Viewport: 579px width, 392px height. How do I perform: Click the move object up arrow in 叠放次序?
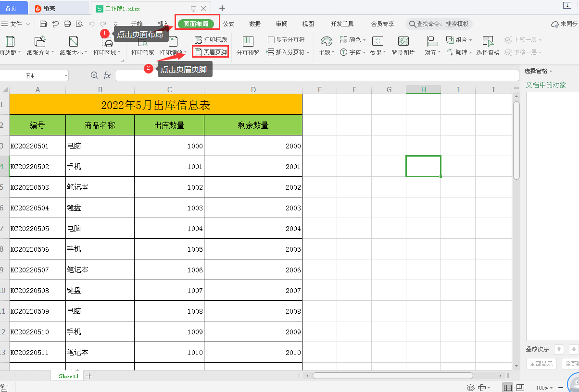coord(559,349)
